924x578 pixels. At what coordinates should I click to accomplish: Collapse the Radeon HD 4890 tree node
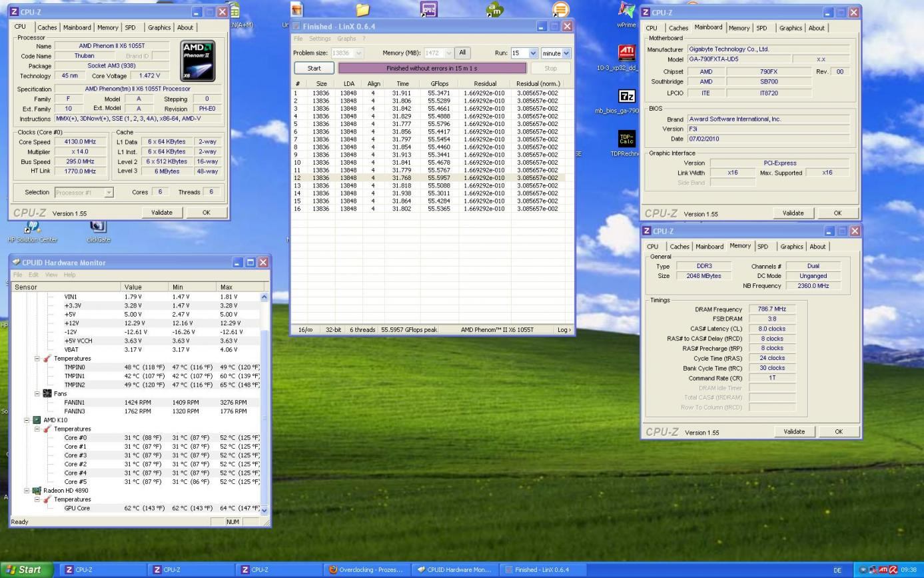point(27,491)
